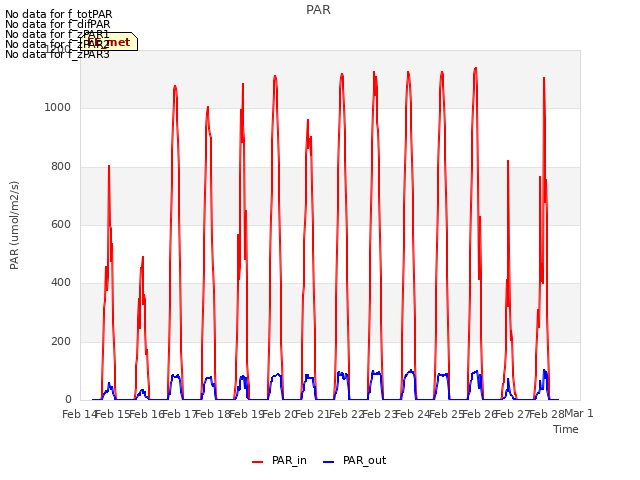Click the 1000 y-axis tick label
The height and width of the screenshot is (480, 640).
(58, 108)
